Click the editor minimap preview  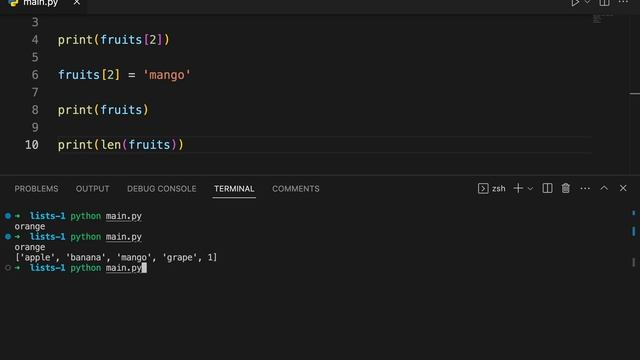[602, 18]
